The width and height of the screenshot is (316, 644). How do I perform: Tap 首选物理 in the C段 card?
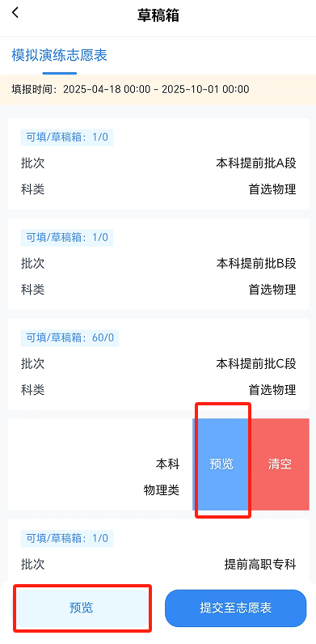pyautogui.click(x=272, y=389)
